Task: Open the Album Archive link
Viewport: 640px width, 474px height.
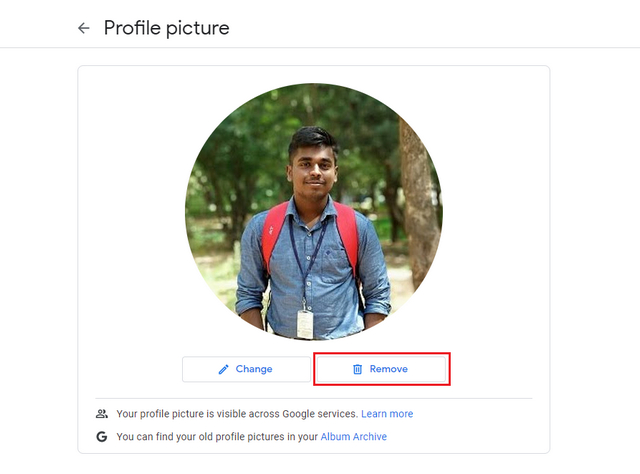Action: [x=354, y=437]
